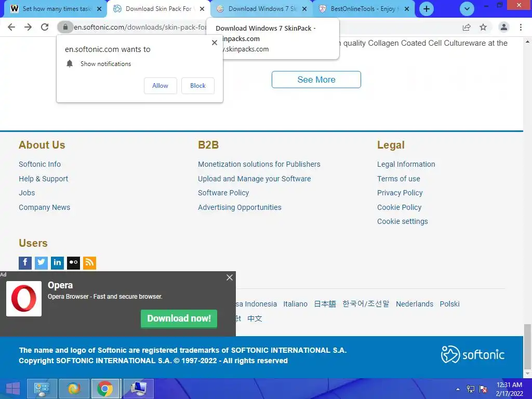Click the See More button
Viewport: 532px width, 399px height.
[316, 79]
